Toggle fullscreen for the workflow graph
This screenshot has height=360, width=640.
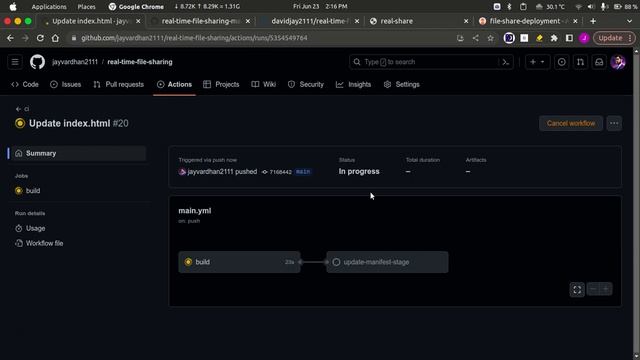click(577, 289)
